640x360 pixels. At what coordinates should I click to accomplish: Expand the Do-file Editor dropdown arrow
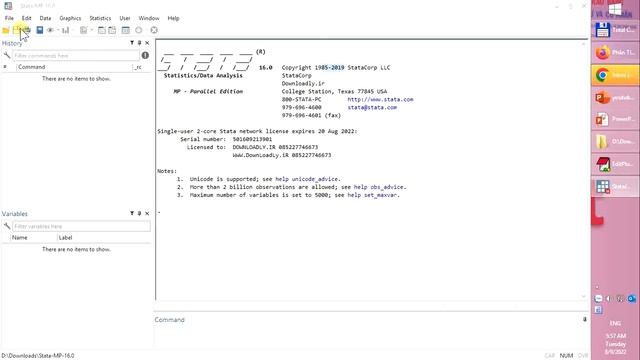point(91,30)
